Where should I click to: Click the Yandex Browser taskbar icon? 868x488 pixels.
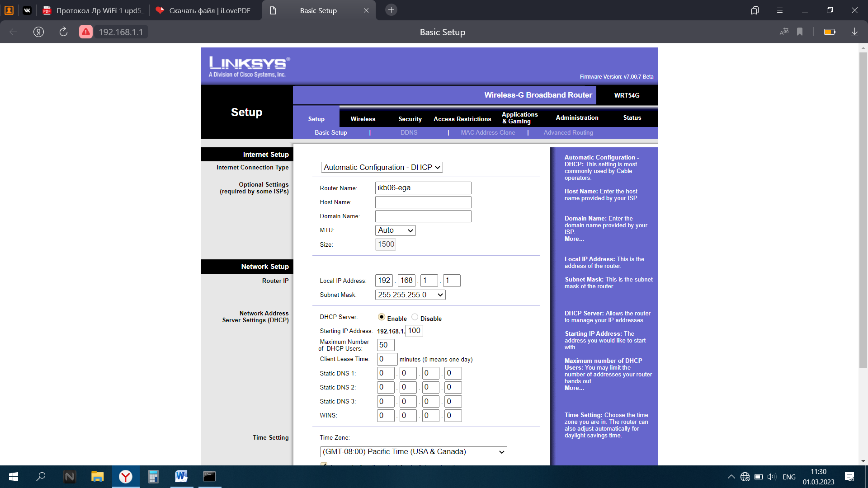pos(126,477)
